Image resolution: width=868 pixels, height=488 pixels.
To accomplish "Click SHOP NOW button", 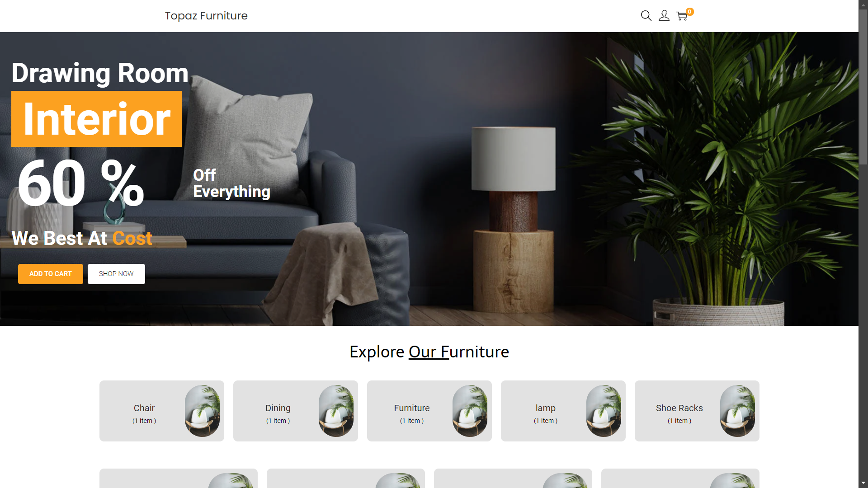I will pos(116,273).
